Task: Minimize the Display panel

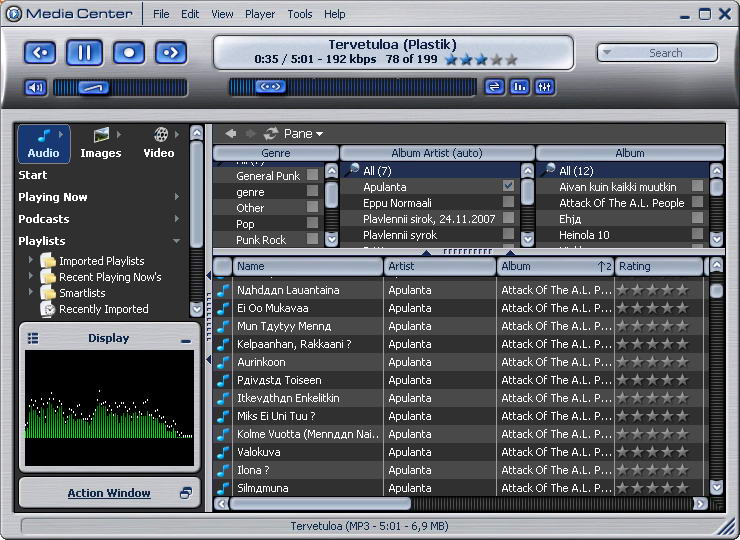Action: point(186,340)
